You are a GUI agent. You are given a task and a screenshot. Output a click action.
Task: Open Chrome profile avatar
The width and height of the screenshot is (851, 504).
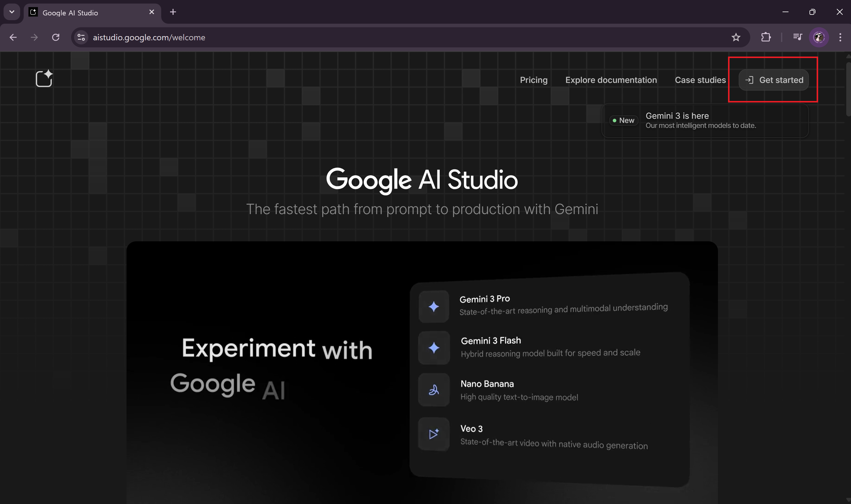coord(819,37)
